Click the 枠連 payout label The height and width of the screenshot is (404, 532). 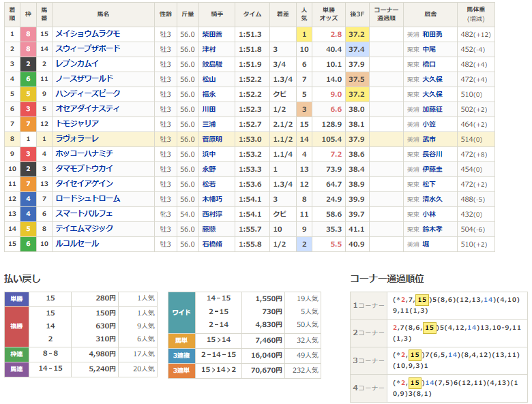point(16,354)
